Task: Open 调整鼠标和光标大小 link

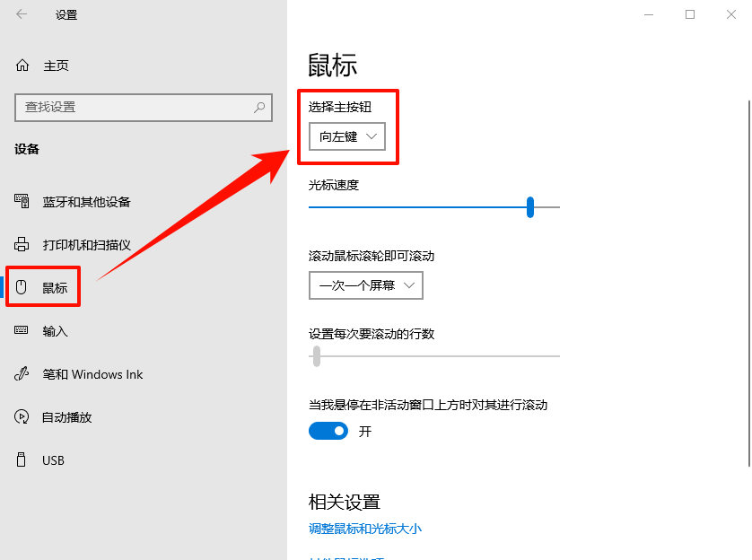Action: coord(363,529)
